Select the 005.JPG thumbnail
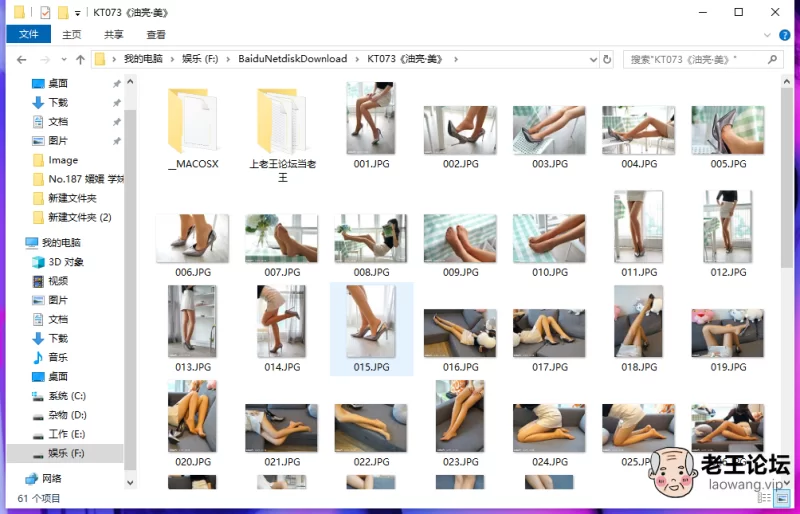This screenshot has height=514, width=800. point(728,130)
